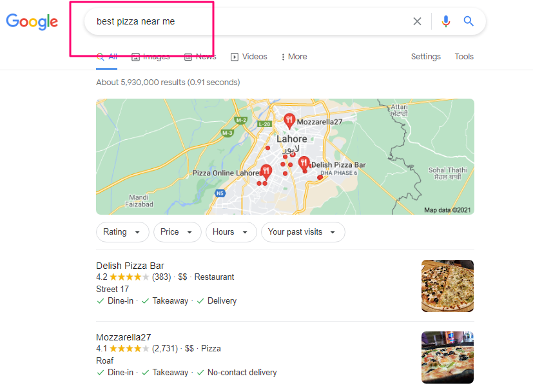Start voice search with microphone icon

(445, 21)
